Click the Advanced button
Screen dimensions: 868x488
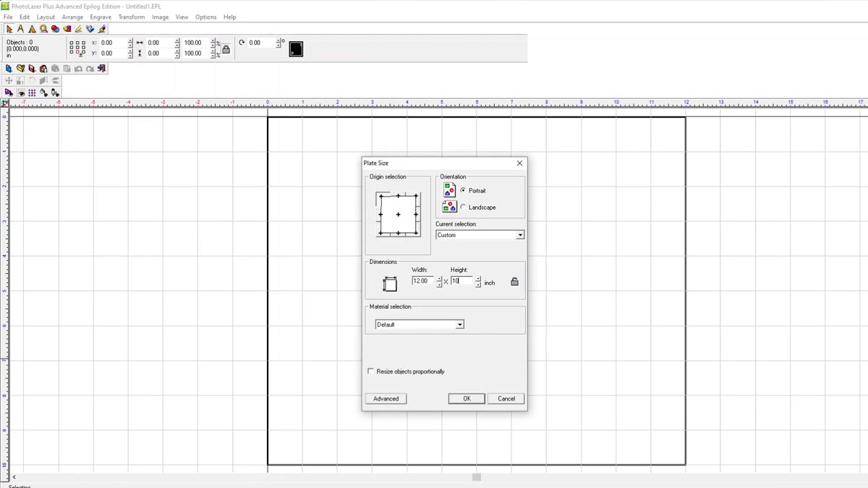click(386, 398)
